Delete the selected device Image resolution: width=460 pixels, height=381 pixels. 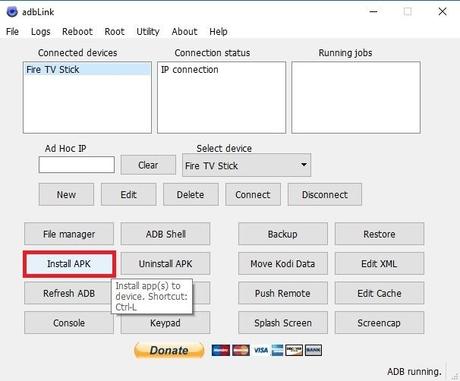(191, 194)
